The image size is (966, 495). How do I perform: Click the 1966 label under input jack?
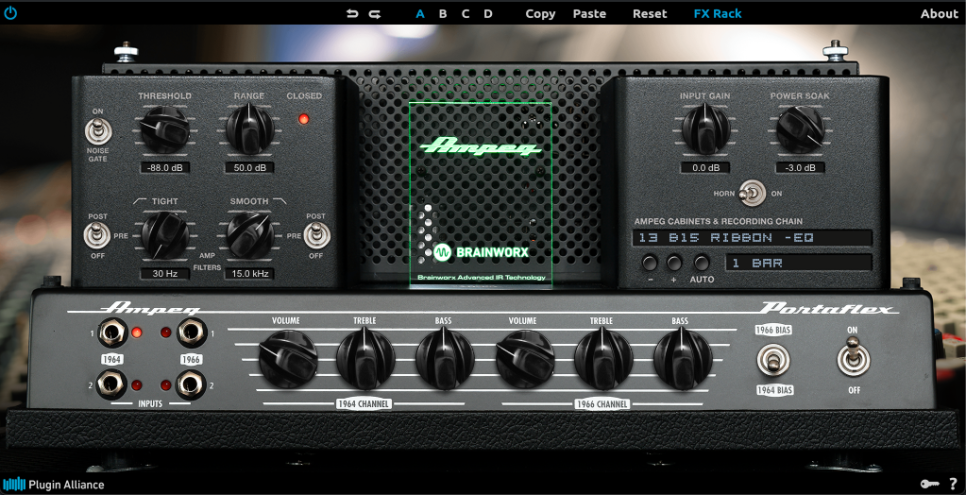pyautogui.click(x=192, y=359)
